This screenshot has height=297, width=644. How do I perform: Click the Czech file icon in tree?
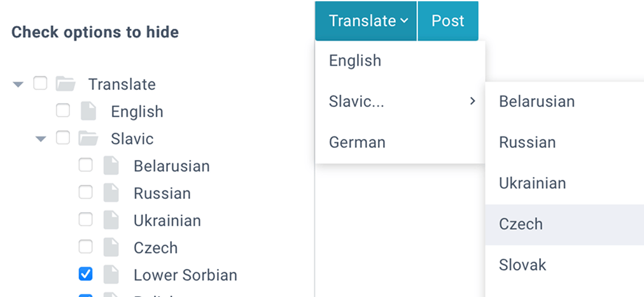tap(111, 247)
